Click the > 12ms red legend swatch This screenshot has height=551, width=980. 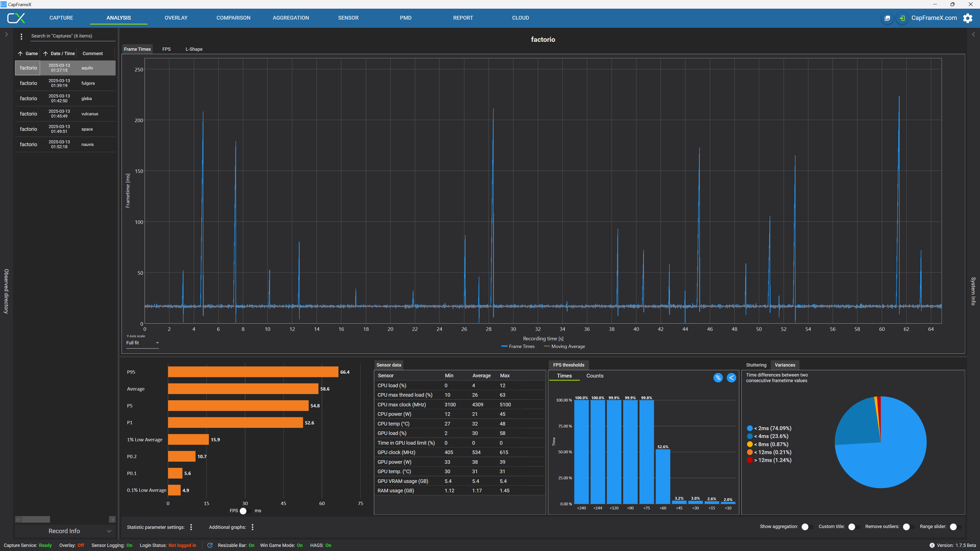pos(750,460)
